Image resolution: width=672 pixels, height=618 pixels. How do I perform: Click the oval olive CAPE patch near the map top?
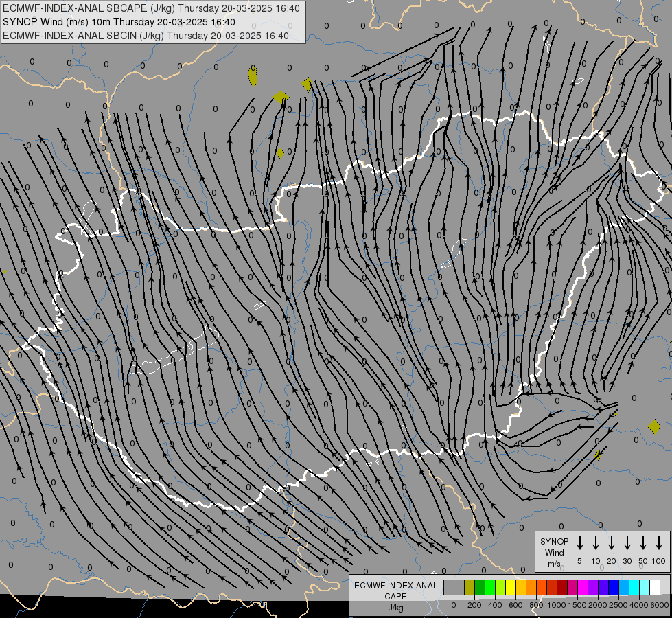(253, 76)
